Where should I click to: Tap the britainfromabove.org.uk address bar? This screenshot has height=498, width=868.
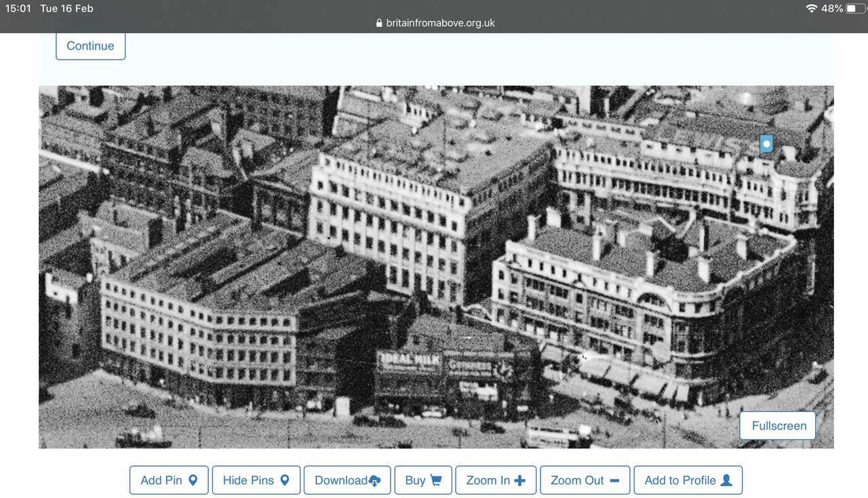pos(435,22)
